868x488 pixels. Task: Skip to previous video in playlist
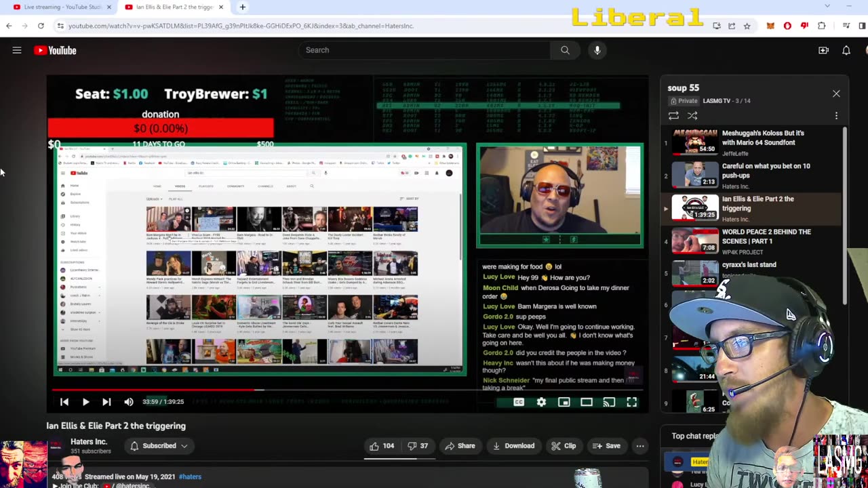click(x=64, y=402)
